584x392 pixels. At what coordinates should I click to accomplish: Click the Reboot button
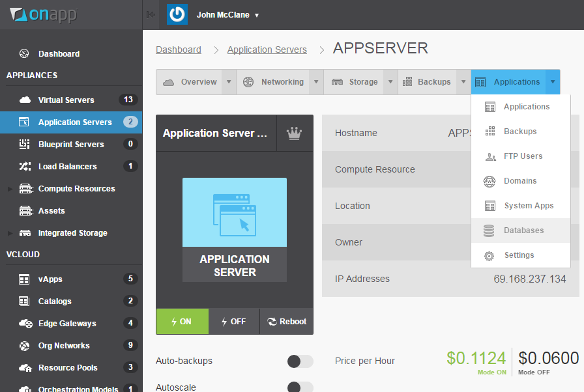[286, 321]
